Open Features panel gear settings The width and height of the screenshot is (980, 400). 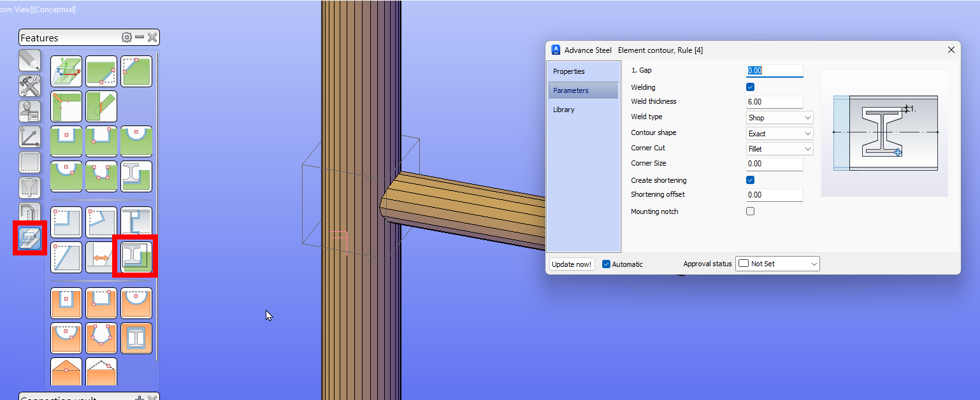click(x=127, y=38)
